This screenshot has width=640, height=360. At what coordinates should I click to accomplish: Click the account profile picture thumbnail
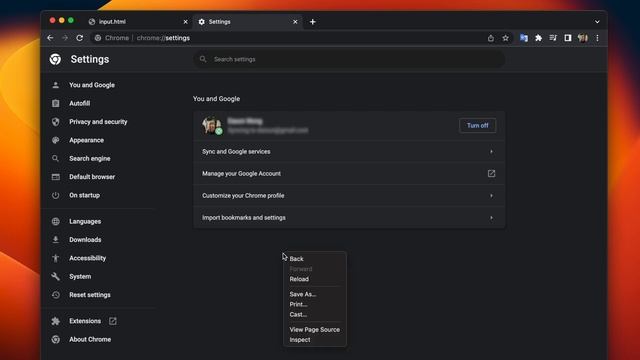tap(211, 125)
